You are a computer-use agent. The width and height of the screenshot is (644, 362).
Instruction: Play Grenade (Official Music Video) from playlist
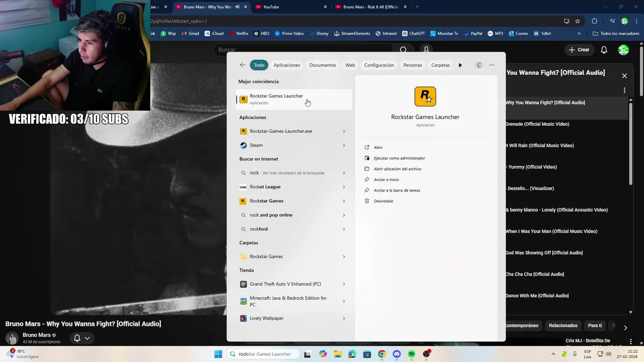point(537,124)
